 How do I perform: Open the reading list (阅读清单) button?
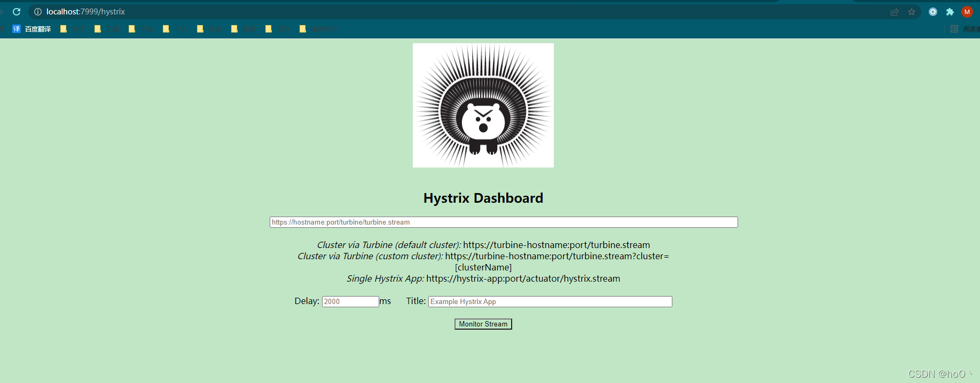pos(965,29)
